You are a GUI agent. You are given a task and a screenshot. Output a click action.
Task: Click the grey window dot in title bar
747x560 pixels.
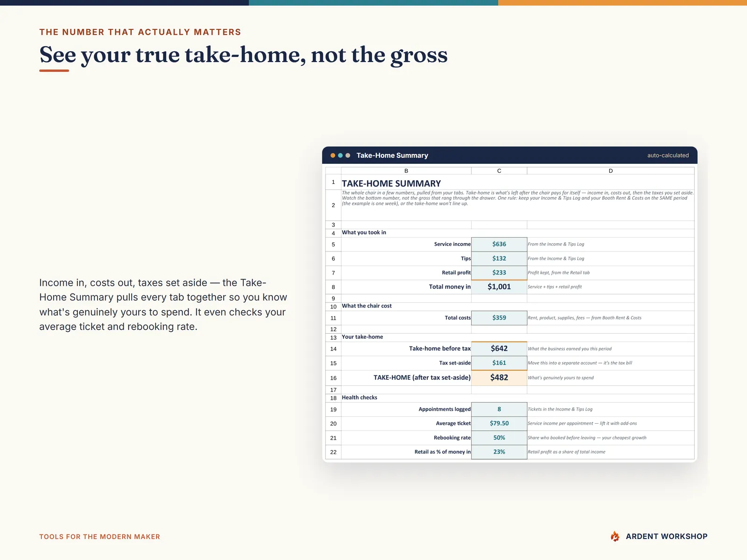348,155
